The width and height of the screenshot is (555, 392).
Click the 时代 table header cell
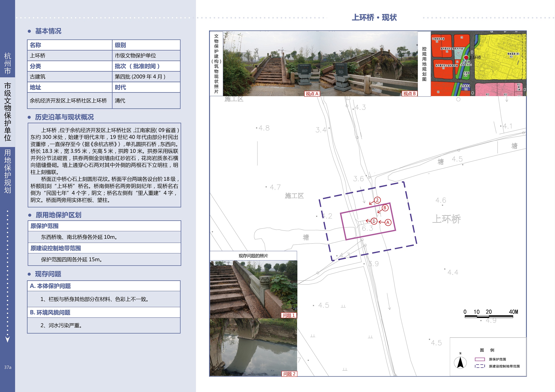click(146, 87)
